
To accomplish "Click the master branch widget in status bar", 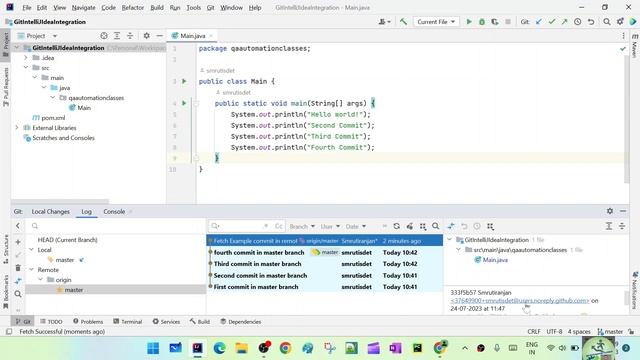I will (610, 332).
